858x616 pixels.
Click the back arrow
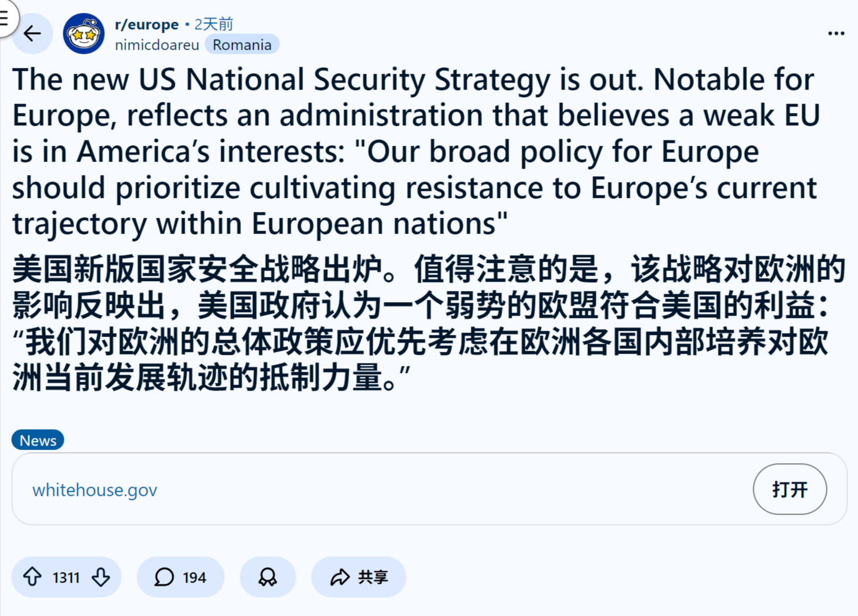(x=33, y=34)
